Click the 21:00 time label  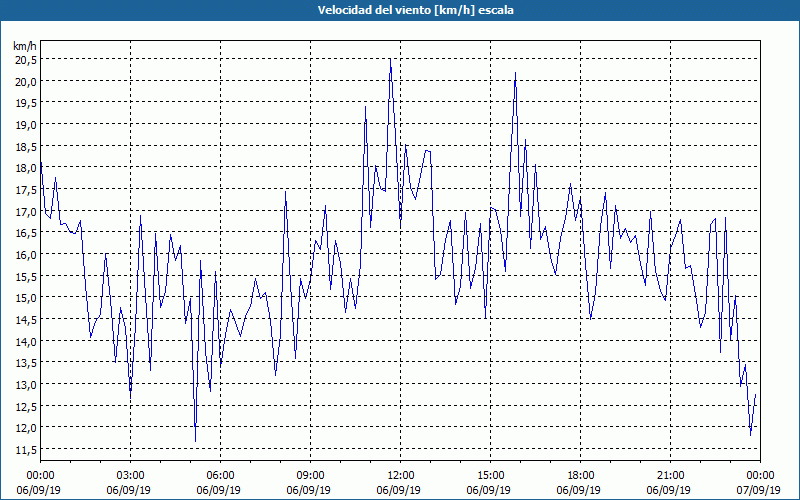tap(670, 476)
